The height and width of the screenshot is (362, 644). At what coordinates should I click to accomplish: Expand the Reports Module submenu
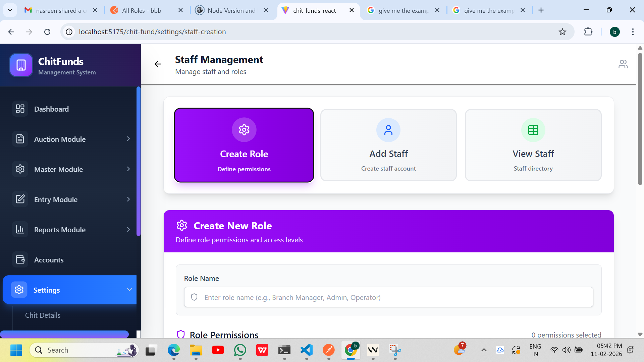[128, 230]
